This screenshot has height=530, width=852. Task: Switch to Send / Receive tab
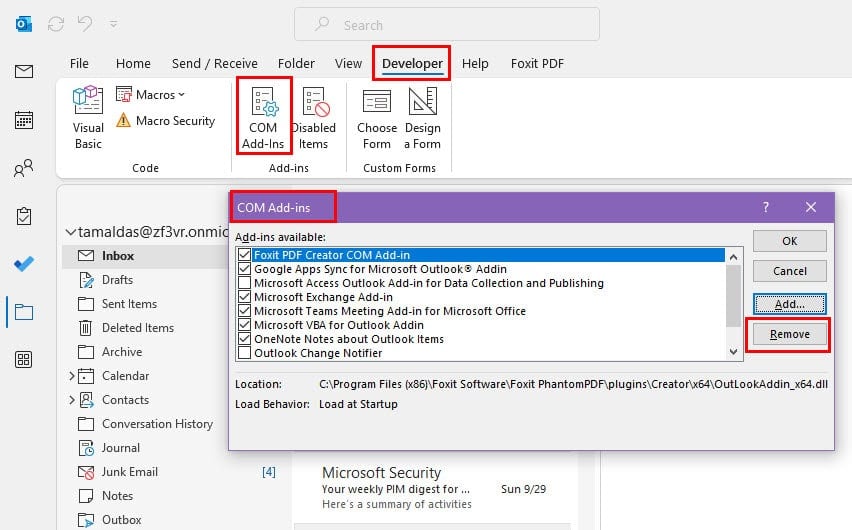coord(215,64)
